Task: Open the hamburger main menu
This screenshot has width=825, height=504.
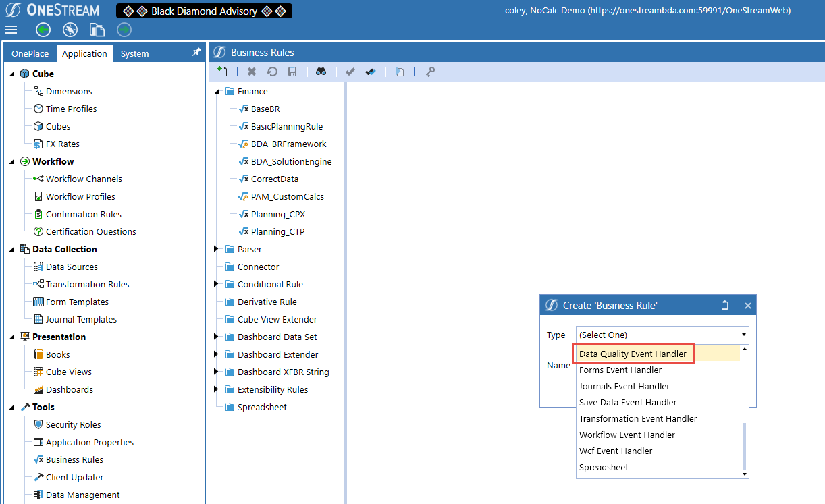Action: [11, 30]
